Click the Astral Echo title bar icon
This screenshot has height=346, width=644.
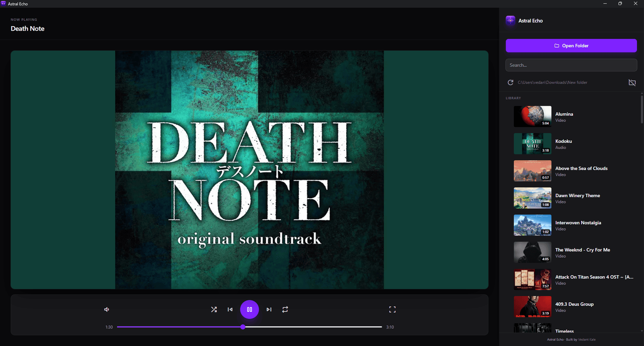(x=4, y=4)
